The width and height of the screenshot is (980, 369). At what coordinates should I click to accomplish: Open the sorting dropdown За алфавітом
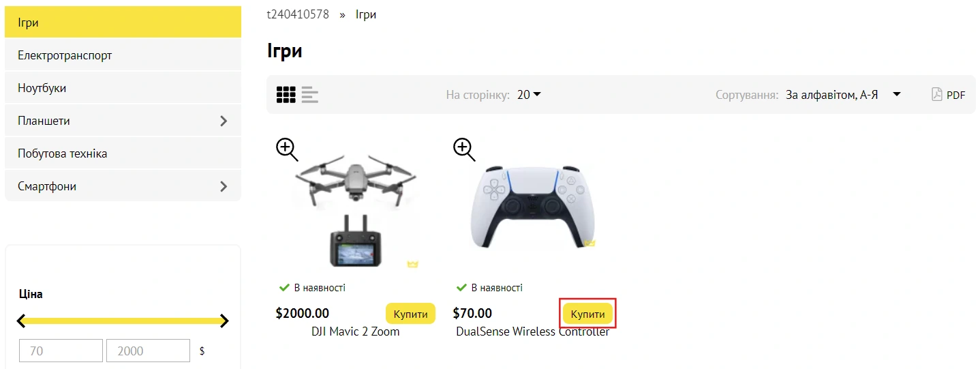pos(843,95)
